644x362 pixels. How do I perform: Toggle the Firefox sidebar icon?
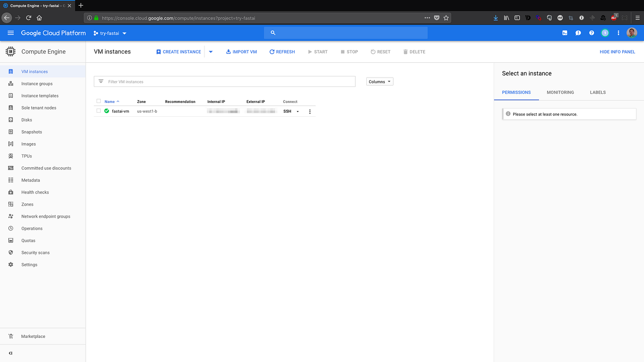click(x=517, y=18)
